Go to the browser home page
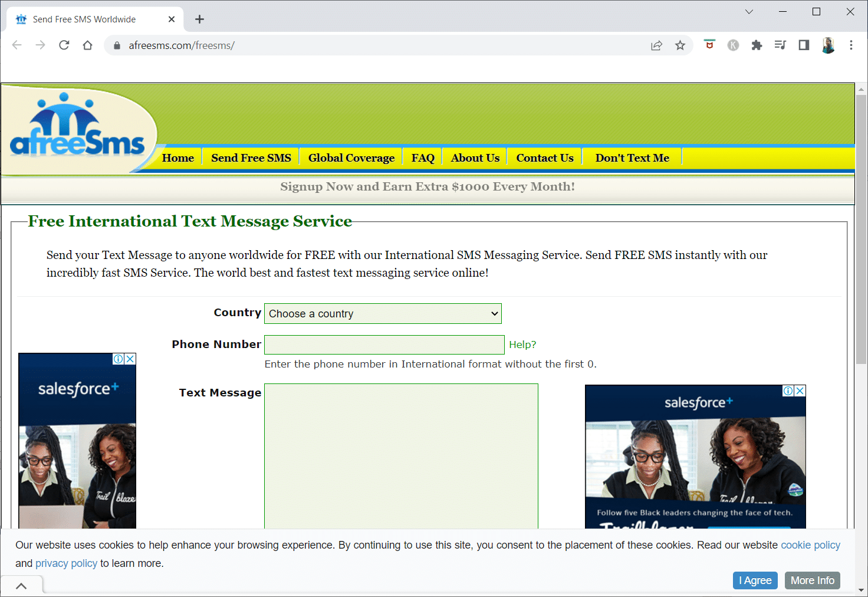Image resolution: width=868 pixels, height=597 pixels. click(88, 45)
